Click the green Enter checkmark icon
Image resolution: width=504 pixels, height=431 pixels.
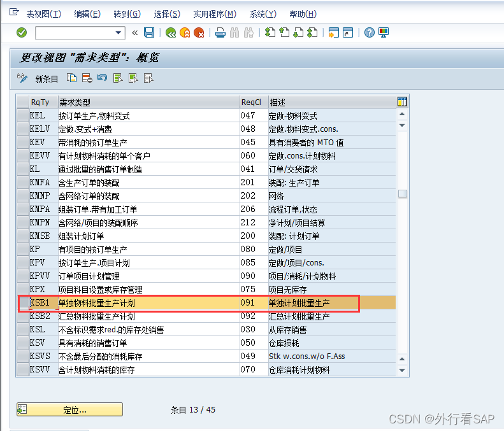point(22,32)
